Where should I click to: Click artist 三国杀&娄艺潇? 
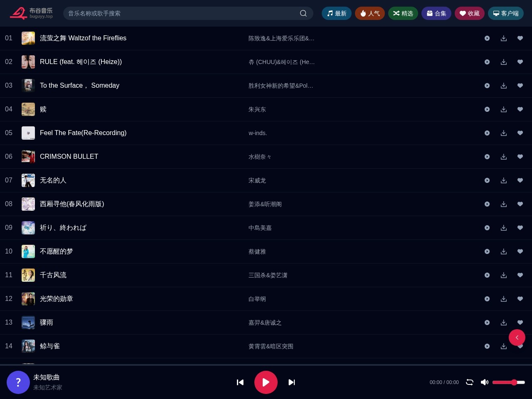[268, 275]
